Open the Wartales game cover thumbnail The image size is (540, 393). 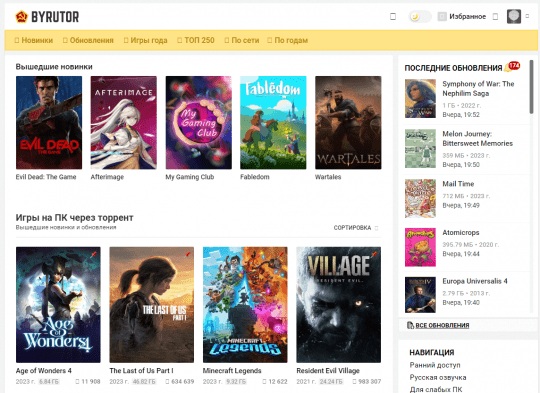coord(348,123)
